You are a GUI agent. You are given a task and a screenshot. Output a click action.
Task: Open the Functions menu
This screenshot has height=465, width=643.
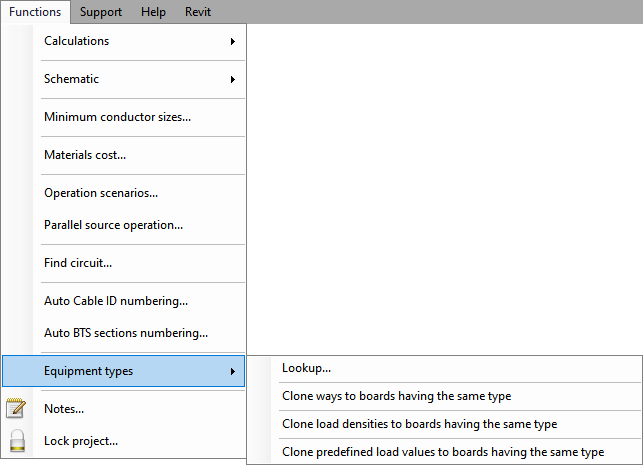click(x=35, y=12)
